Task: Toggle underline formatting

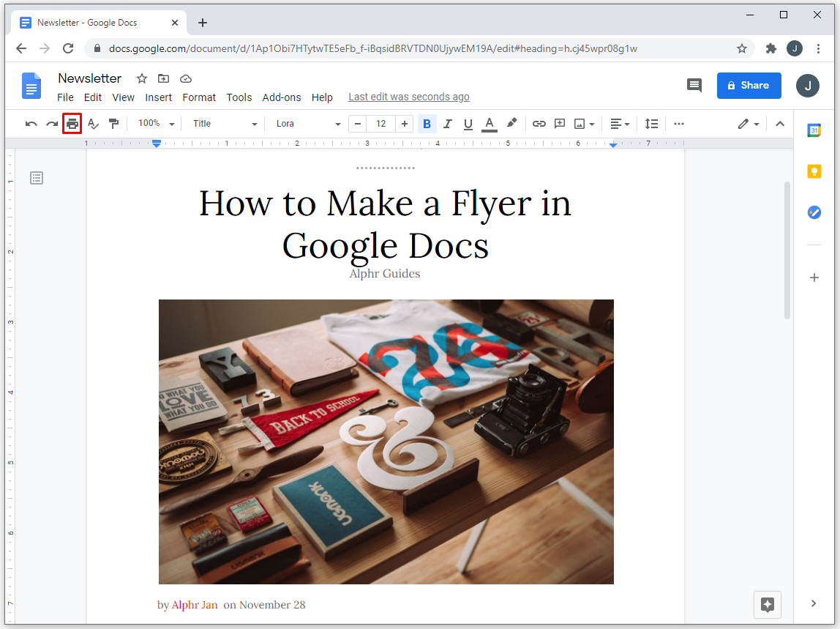Action: (x=468, y=123)
